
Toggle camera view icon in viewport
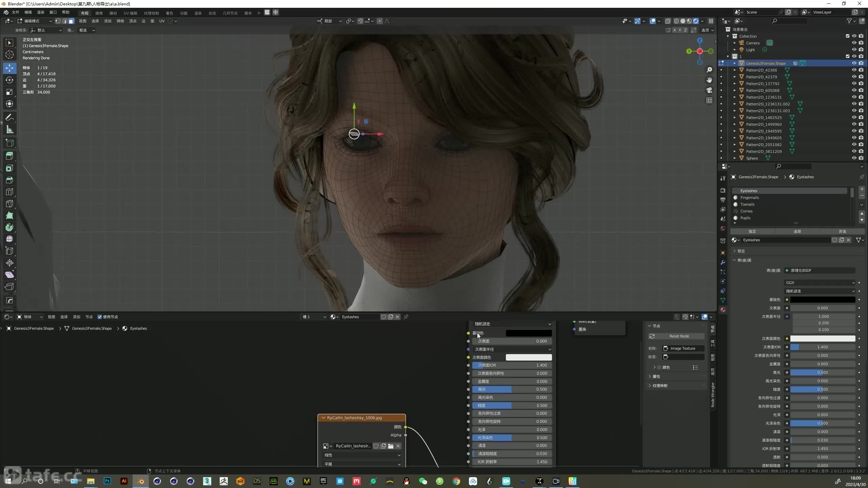(709, 90)
